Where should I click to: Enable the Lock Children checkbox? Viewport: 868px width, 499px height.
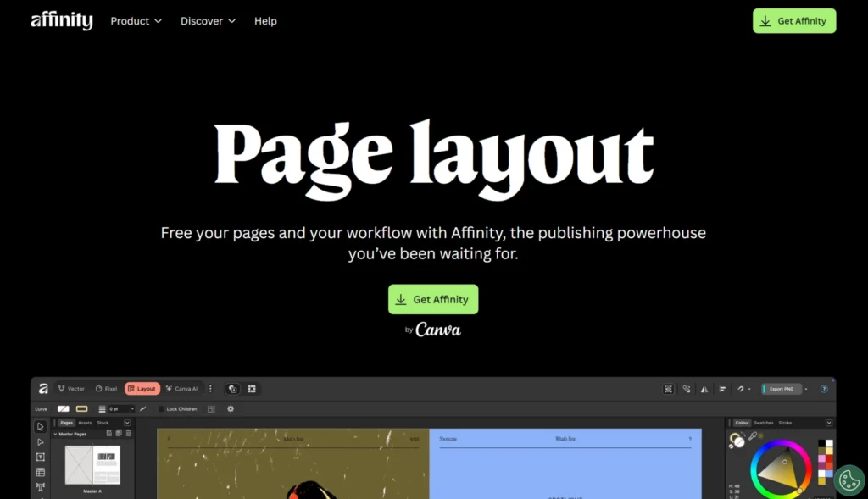[x=161, y=409]
